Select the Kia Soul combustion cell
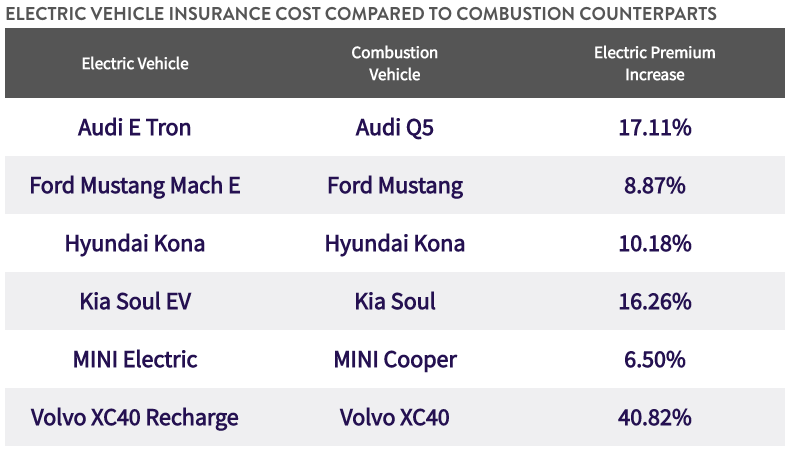 pyautogui.click(x=395, y=302)
